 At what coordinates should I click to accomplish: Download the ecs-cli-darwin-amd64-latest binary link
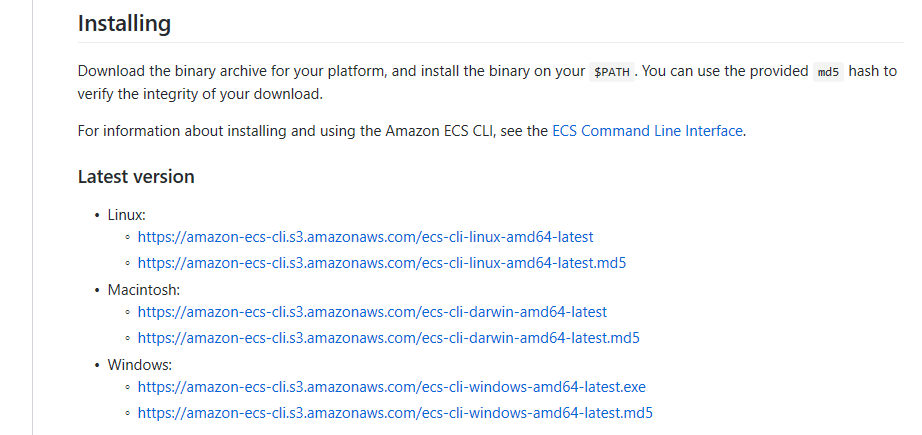372,312
